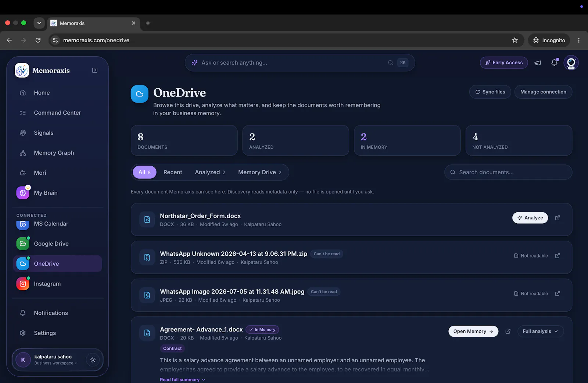Click the Early Access button

click(x=504, y=63)
